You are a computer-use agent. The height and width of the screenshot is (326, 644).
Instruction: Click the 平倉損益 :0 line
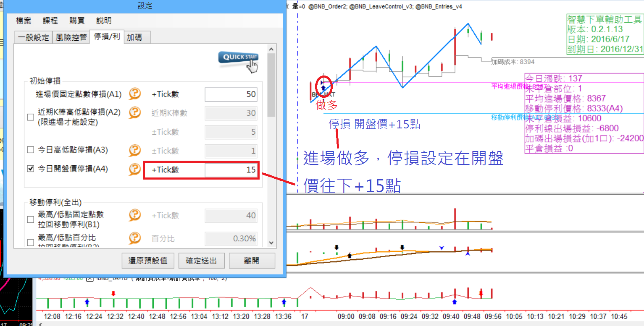pos(549,148)
